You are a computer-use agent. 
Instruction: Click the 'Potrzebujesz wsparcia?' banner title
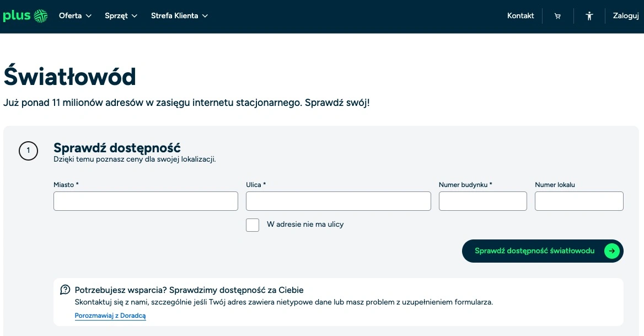tap(189, 290)
